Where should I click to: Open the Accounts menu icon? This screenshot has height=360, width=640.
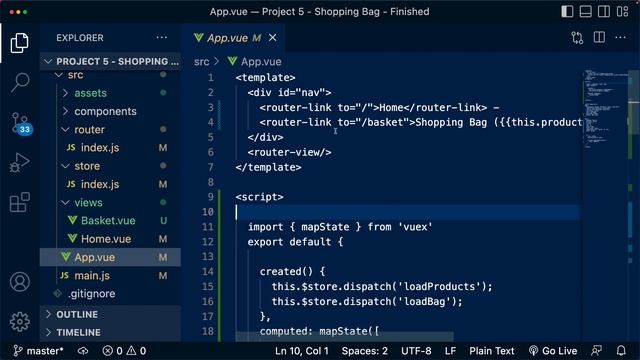[20, 282]
